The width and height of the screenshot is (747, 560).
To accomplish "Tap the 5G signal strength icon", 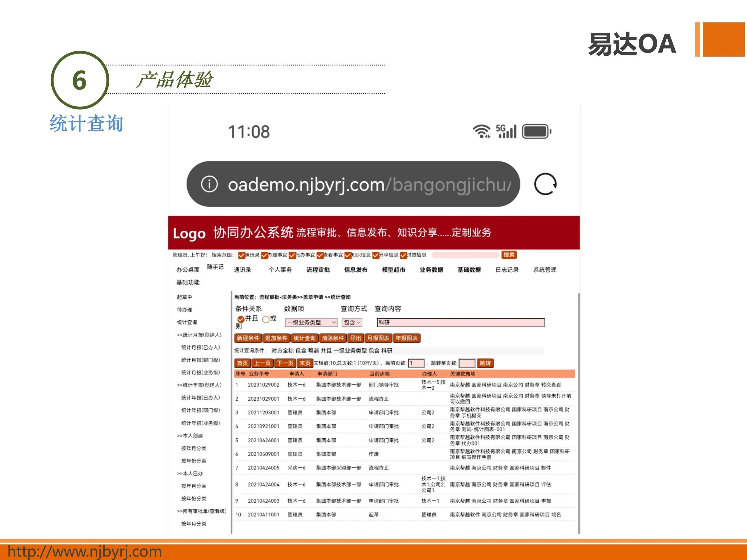I will point(506,131).
